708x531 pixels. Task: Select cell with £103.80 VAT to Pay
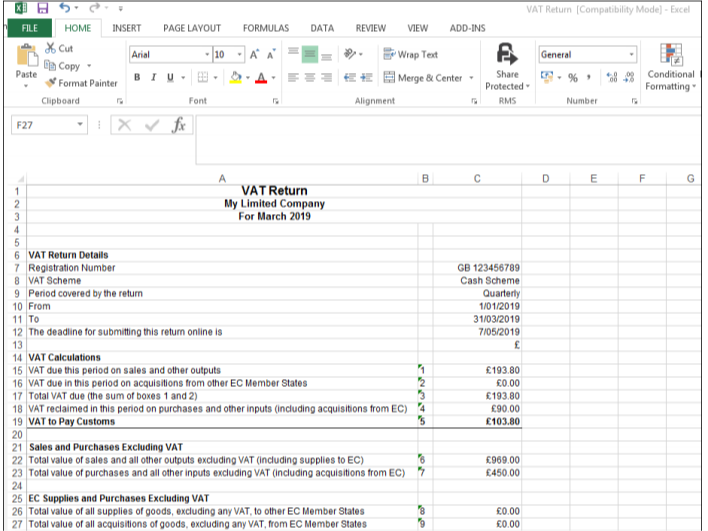477,421
